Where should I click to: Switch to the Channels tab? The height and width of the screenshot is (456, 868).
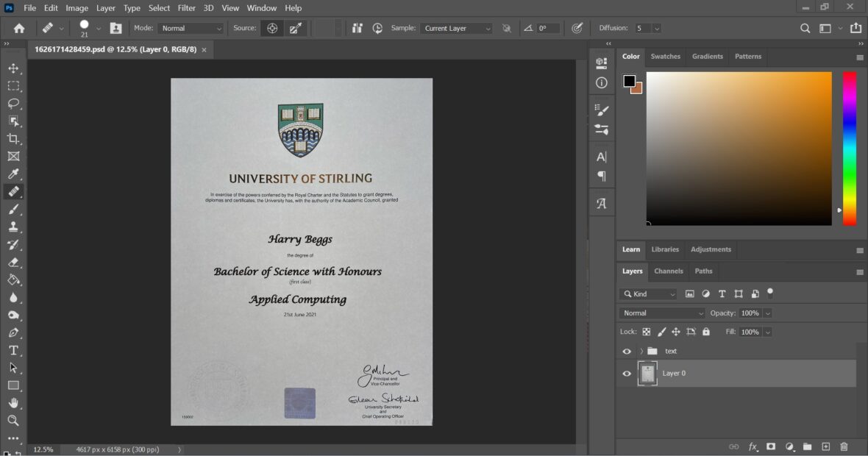(668, 271)
